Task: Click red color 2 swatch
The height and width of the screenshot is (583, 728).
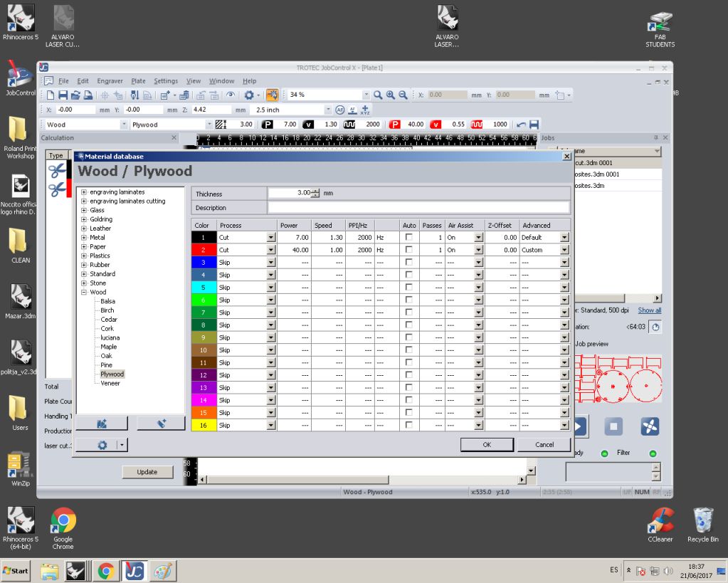Action: (x=204, y=250)
